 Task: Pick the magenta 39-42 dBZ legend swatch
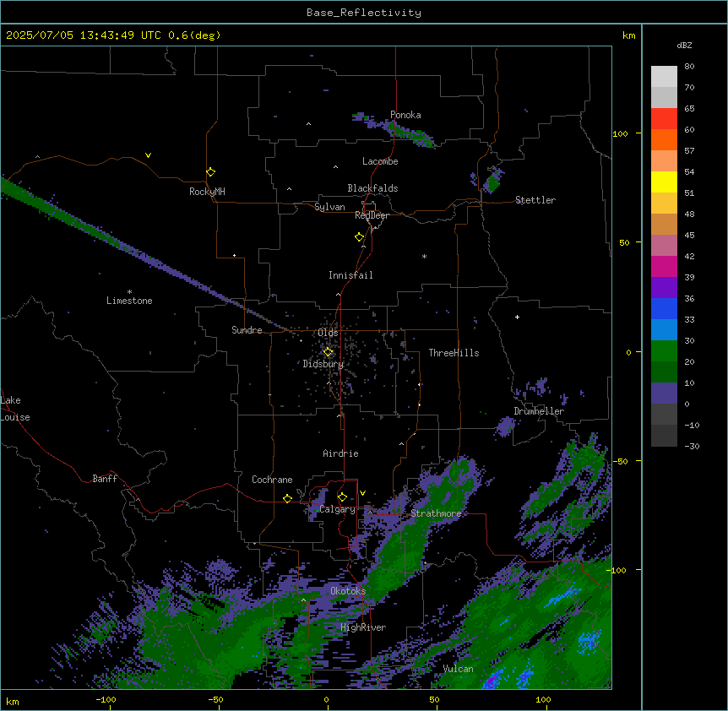[x=664, y=266]
